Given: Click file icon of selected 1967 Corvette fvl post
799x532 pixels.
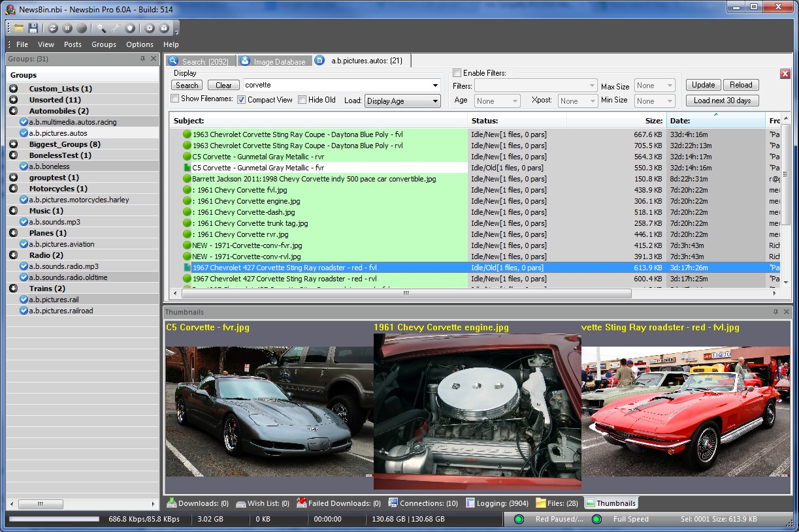Looking at the screenshot, I should click(x=187, y=268).
